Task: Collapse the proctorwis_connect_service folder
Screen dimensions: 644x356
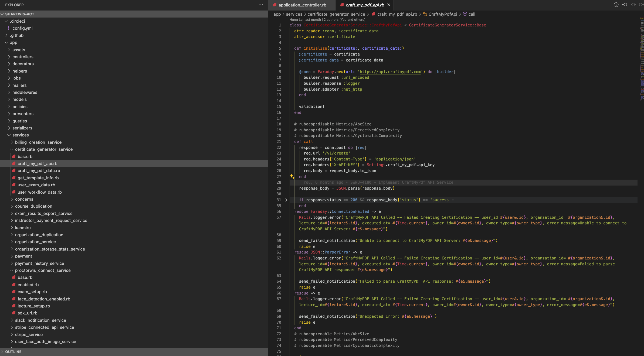Action: (x=134, y=270)
